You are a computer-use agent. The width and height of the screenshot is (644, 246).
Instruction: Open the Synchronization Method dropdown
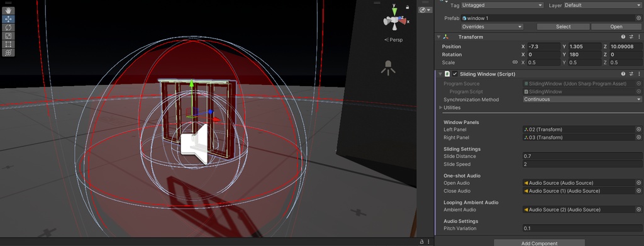tap(582, 99)
